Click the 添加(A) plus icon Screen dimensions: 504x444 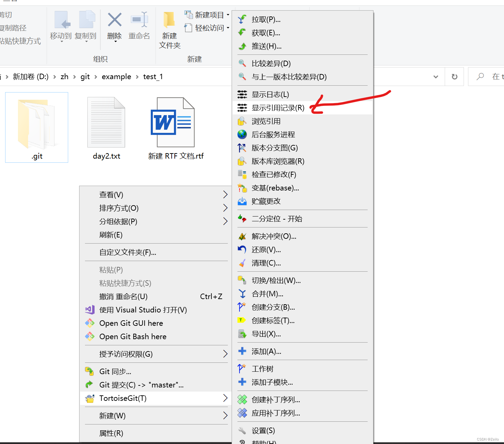tap(242, 351)
